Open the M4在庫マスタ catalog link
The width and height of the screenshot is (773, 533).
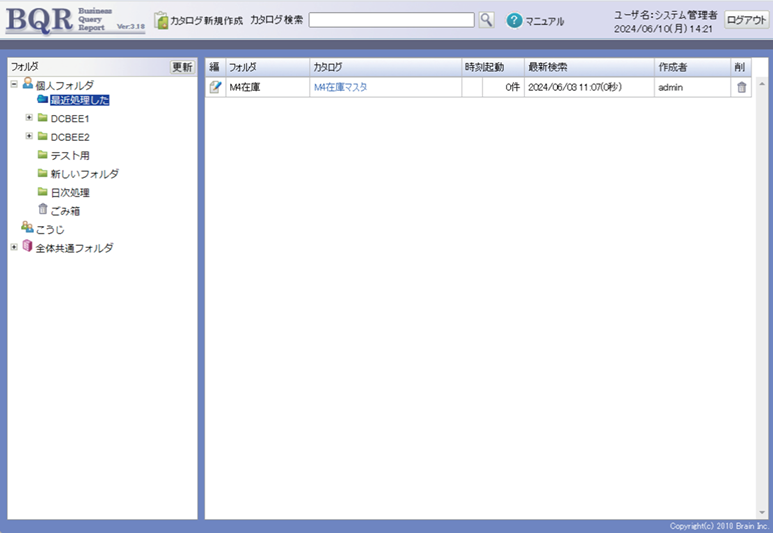pos(340,87)
